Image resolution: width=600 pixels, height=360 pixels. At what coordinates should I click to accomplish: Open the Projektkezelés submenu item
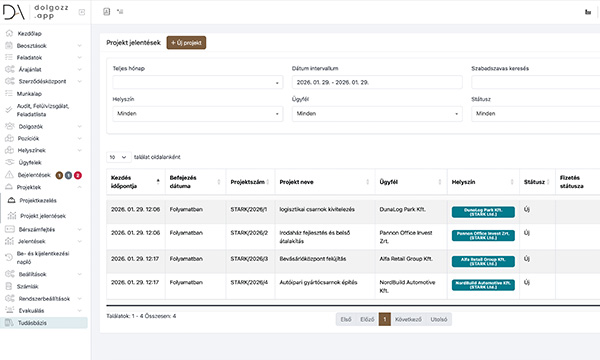click(38, 200)
